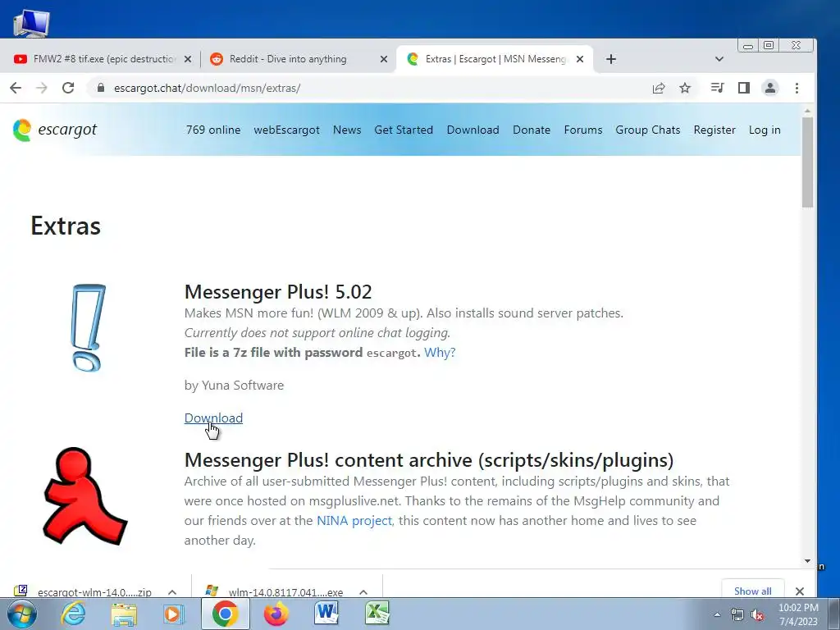
Task: Download Messenger Plus! 5.02
Action: pyautogui.click(x=213, y=418)
